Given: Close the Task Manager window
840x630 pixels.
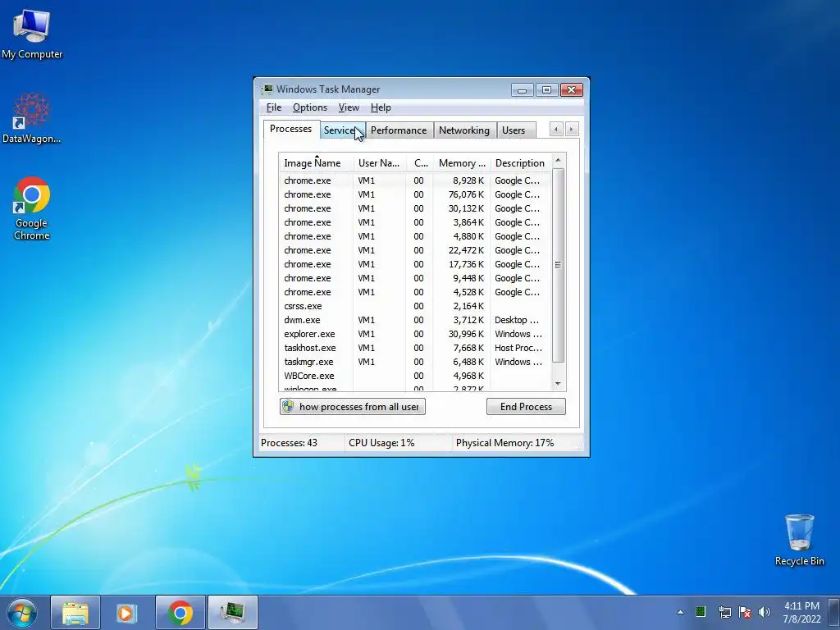Looking at the screenshot, I should click(x=572, y=90).
